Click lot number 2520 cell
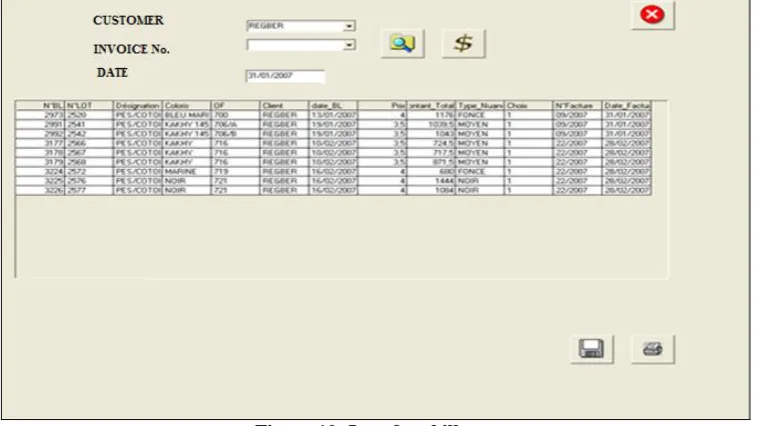Screen dimensions: 759x426 click(89, 115)
